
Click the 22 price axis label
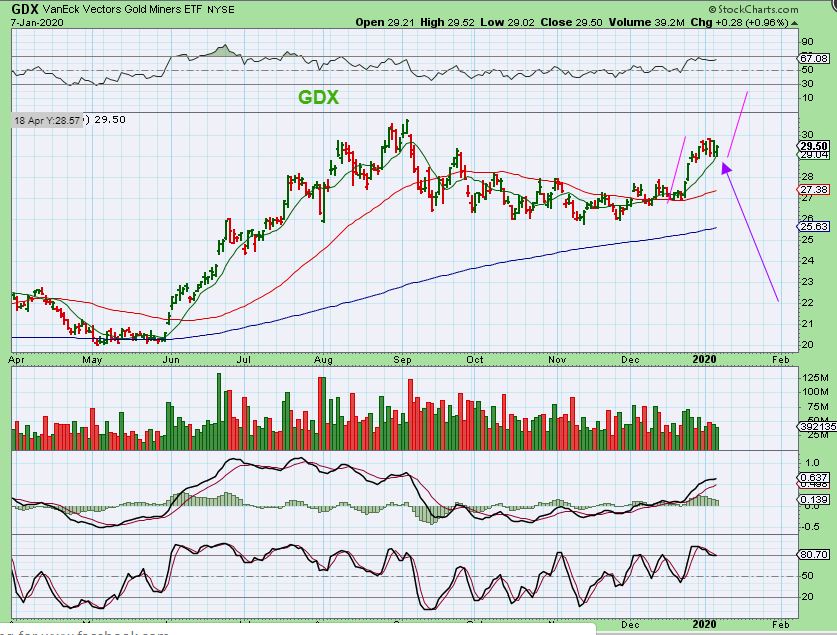click(808, 303)
